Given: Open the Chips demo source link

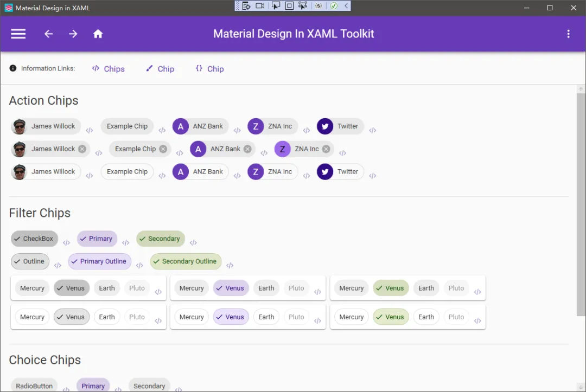Looking at the screenshot, I should pyautogui.click(x=108, y=69).
